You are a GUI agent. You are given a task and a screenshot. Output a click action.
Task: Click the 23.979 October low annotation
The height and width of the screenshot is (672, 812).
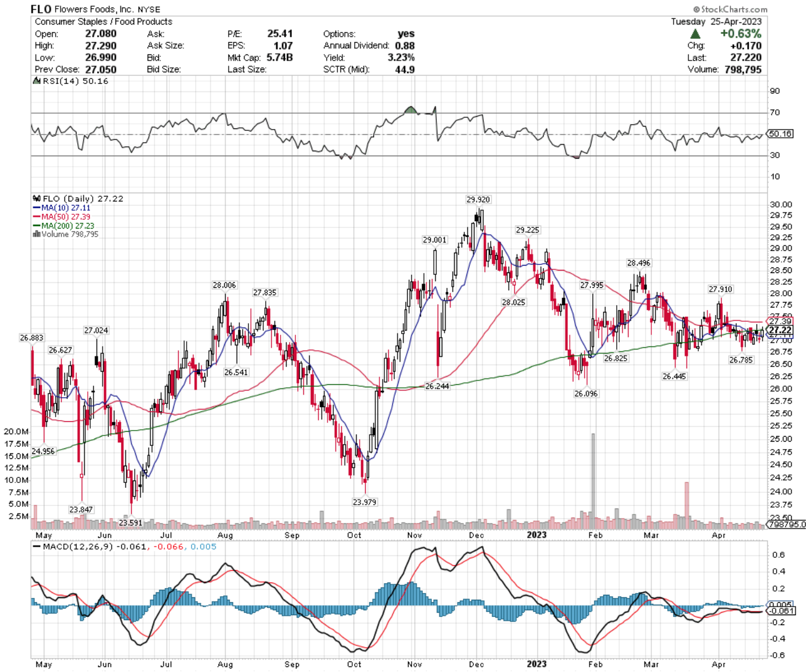(365, 502)
